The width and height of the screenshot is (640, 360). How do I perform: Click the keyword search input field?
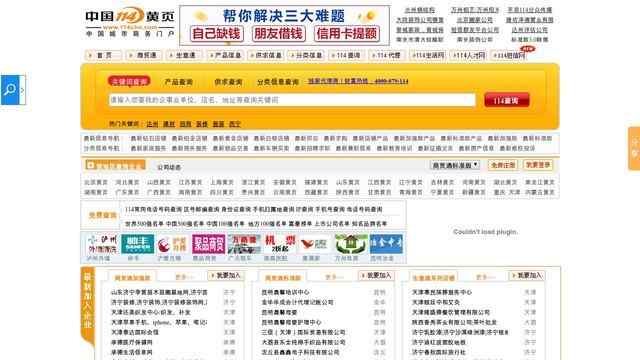[292, 100]
